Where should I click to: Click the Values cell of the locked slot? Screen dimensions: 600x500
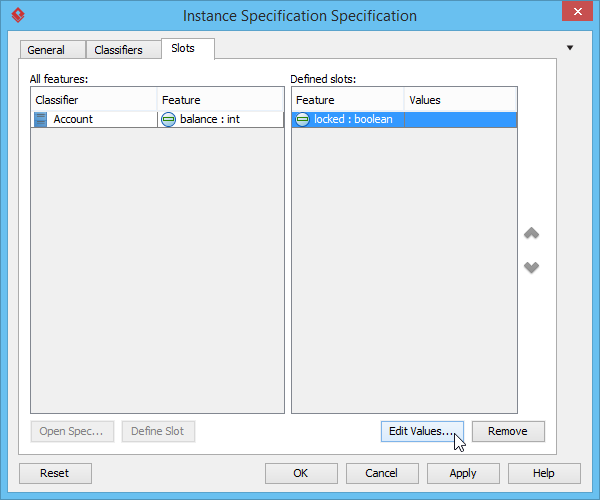click(x=460, y=119)
